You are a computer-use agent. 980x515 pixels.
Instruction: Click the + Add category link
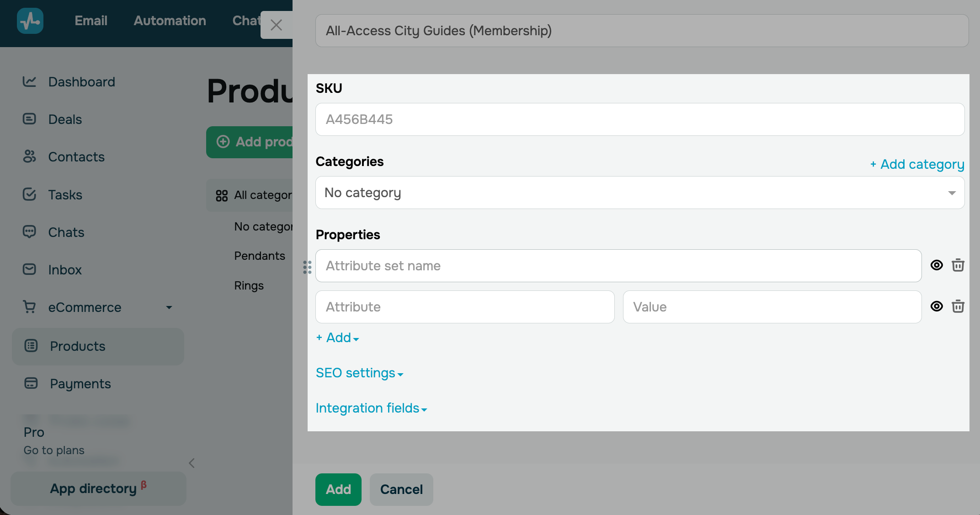coord(917,164)
